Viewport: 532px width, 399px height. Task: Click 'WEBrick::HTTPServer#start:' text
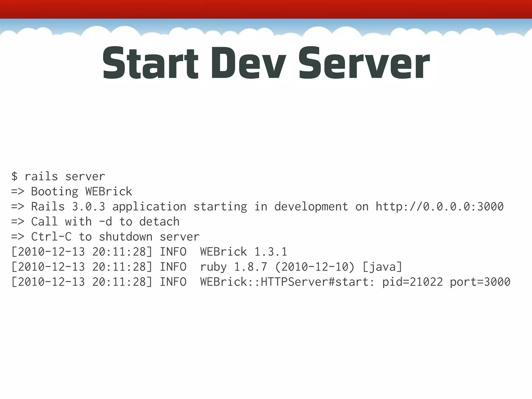pyautogui.click(x=287, y=282)
